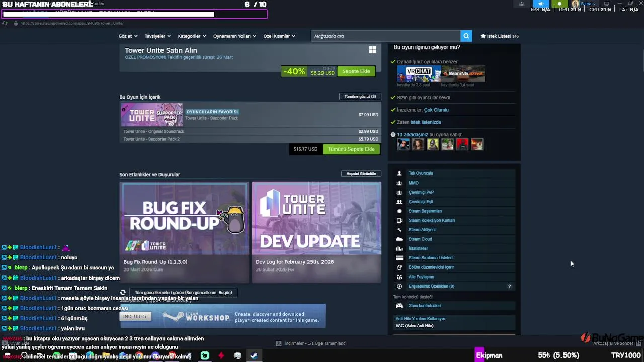Click the MMO feature icon
The image size is (644, 362).
point(399,183)
